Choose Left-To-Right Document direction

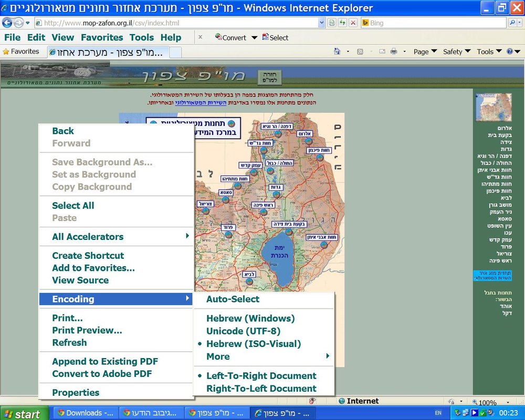[x=261, y=376]
